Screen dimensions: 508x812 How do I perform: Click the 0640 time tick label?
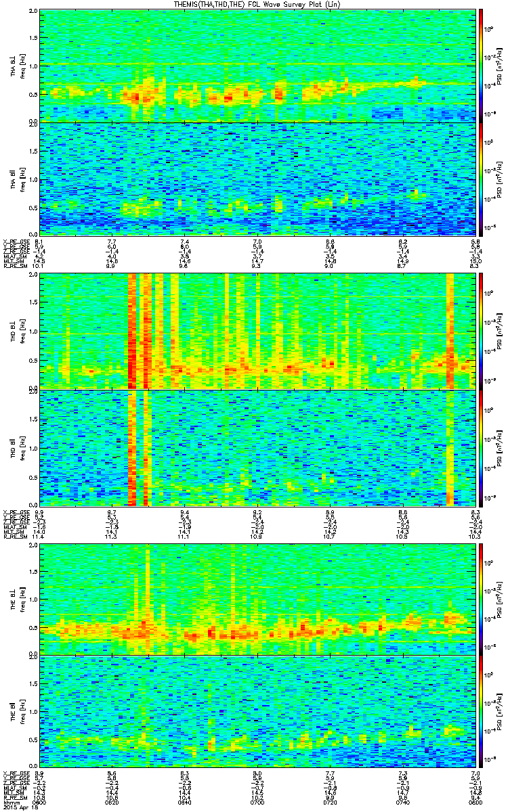tap(185, 803)
